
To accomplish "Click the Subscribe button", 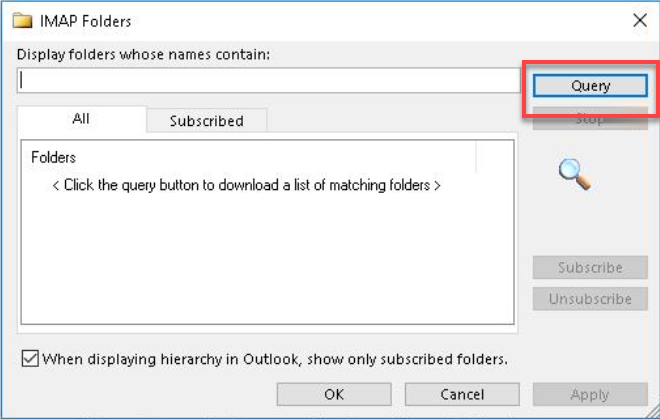I will tap(590, 268).
